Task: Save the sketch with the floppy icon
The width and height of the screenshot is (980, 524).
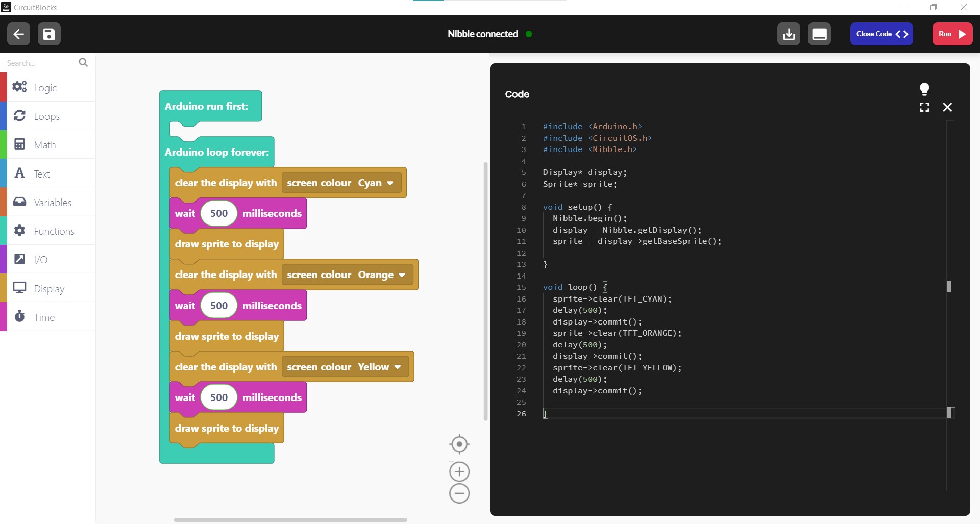Action: pyautogui.click(x=49, y=34)
